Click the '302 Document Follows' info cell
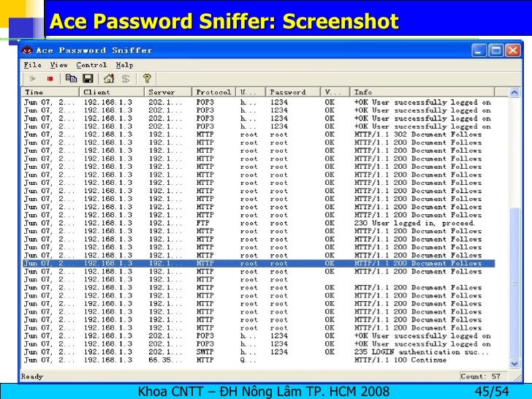This screenshot has height=399, width=532. coord(418,134)
